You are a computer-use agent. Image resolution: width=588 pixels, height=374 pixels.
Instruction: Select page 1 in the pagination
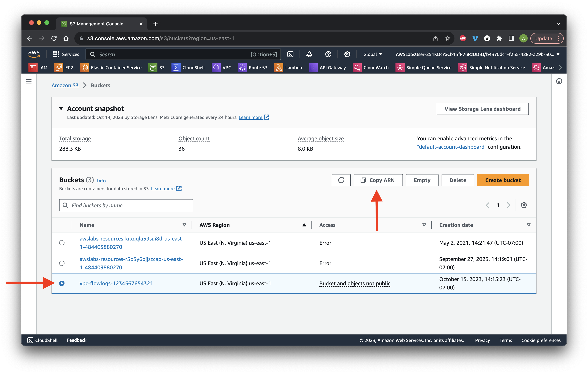coord(498,205)
